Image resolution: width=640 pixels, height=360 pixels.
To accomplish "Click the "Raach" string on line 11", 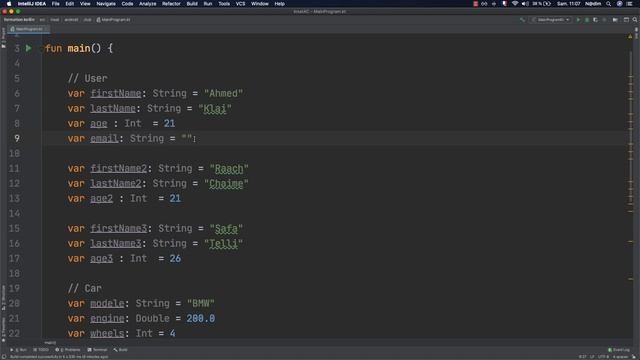I will click(229, 169).
